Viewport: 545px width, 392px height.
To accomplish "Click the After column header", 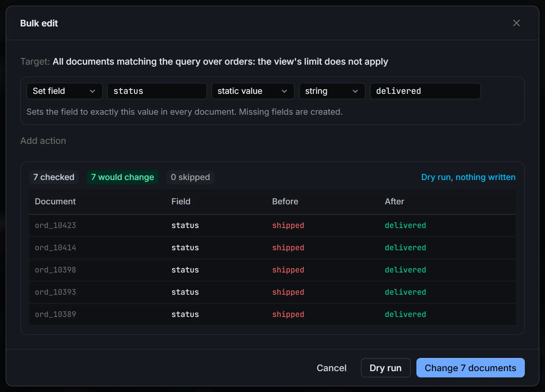I will [394, 202].
